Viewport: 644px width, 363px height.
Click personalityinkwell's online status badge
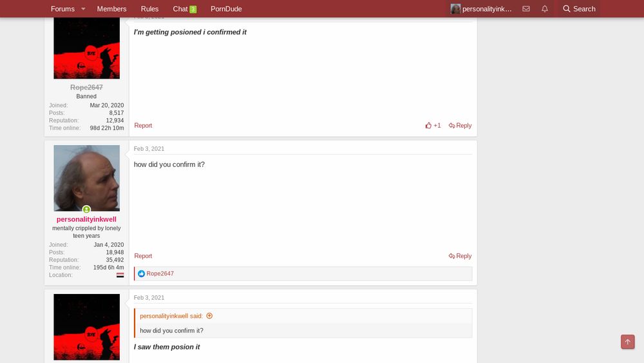coord(86,210)
